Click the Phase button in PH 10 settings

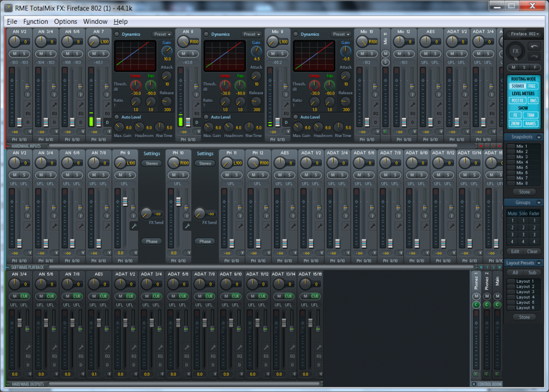pos(205,242)
